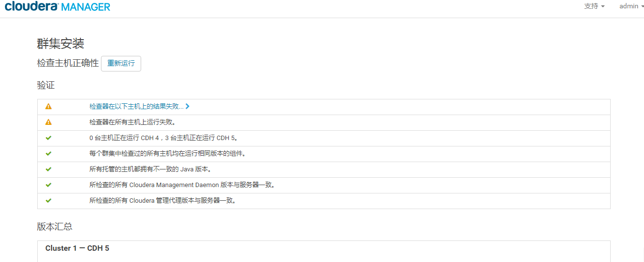Click green check beside Java 版本 row
The width and height of the screenshot is (644, 262).
[49, 169]
